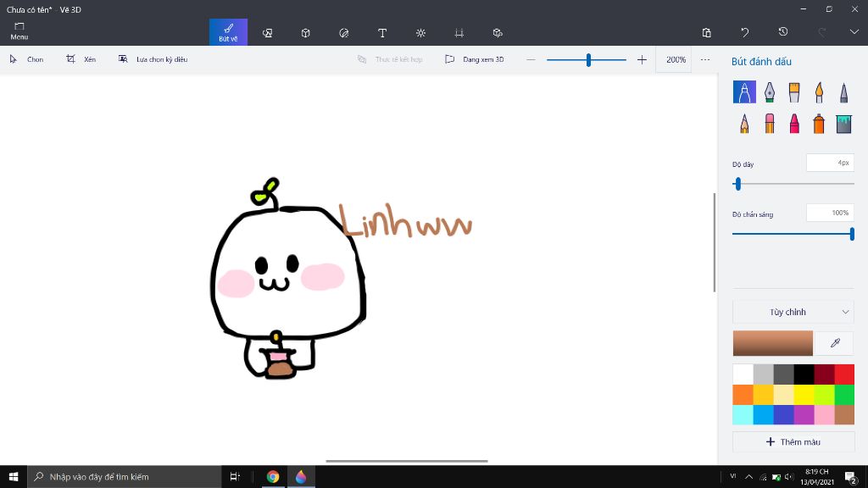Click the Paint 3D taskbar icon
Image resolution: width=868 pixels, height=488 pixels.
(301, 476)
